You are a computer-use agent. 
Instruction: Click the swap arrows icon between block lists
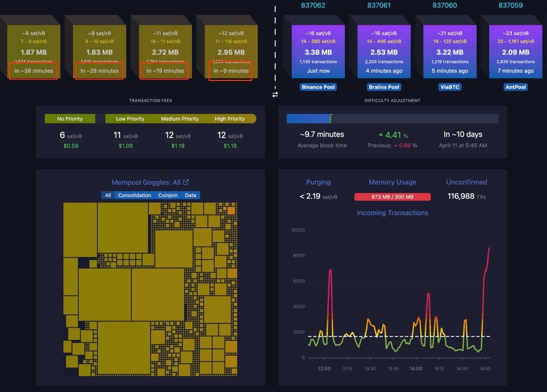click(275, 95)
